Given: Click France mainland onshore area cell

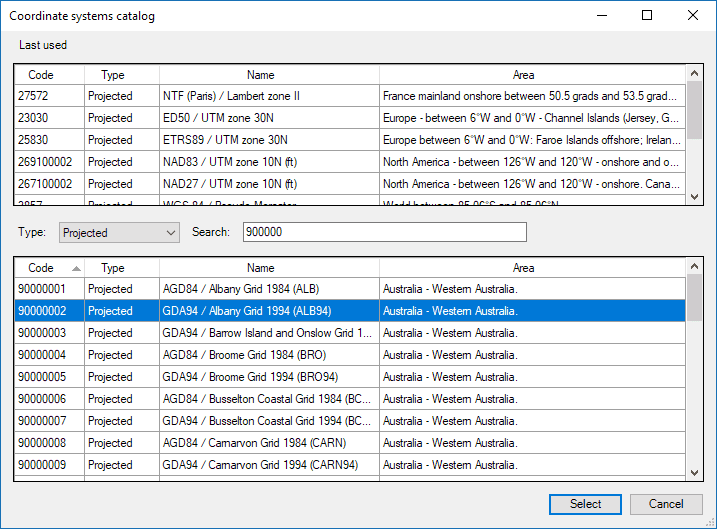Looking at the screenshot, I should (x=532, y=96).
